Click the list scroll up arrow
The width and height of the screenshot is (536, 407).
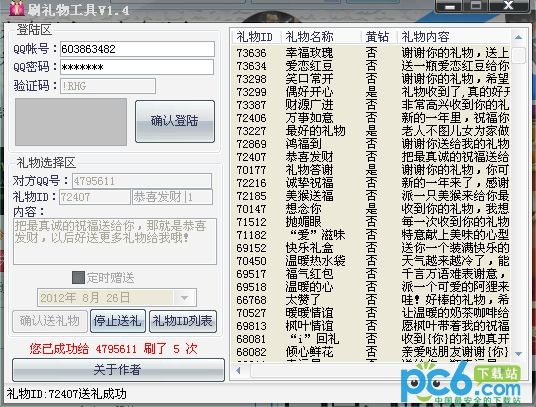[519, 37]
